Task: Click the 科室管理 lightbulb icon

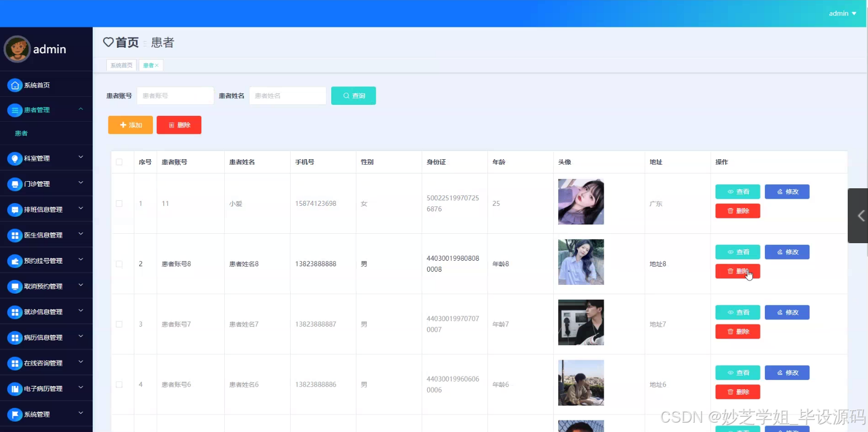Action: tap(15, 158)
